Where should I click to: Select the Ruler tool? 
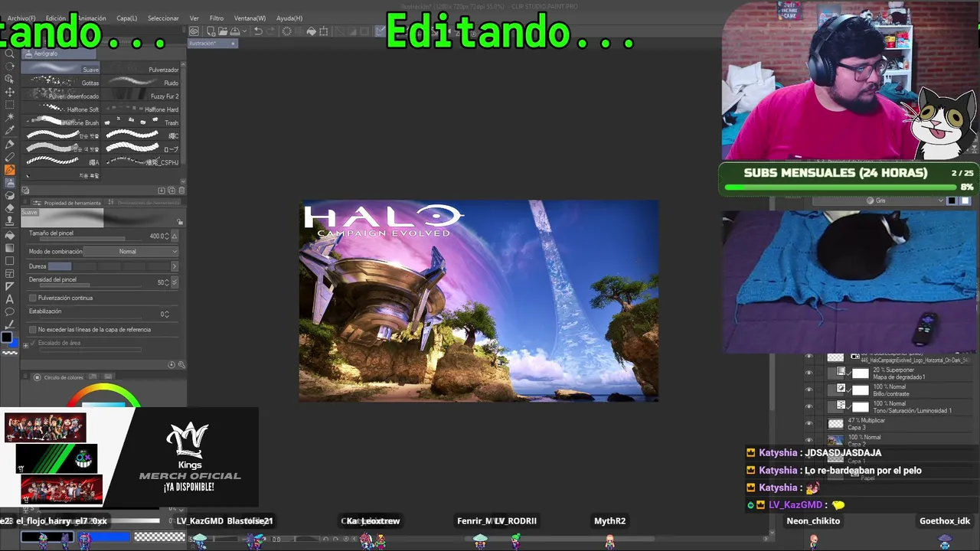9,286
